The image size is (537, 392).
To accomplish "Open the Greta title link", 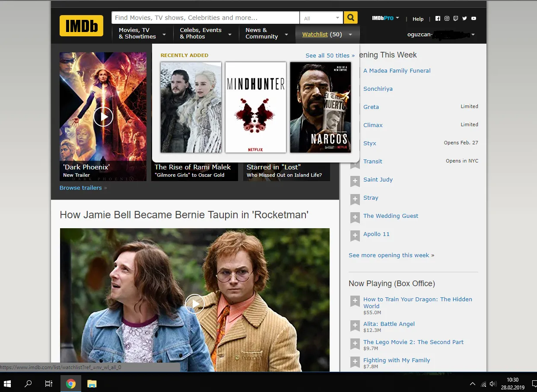I will pyautogui.click(x=371, y=107).
